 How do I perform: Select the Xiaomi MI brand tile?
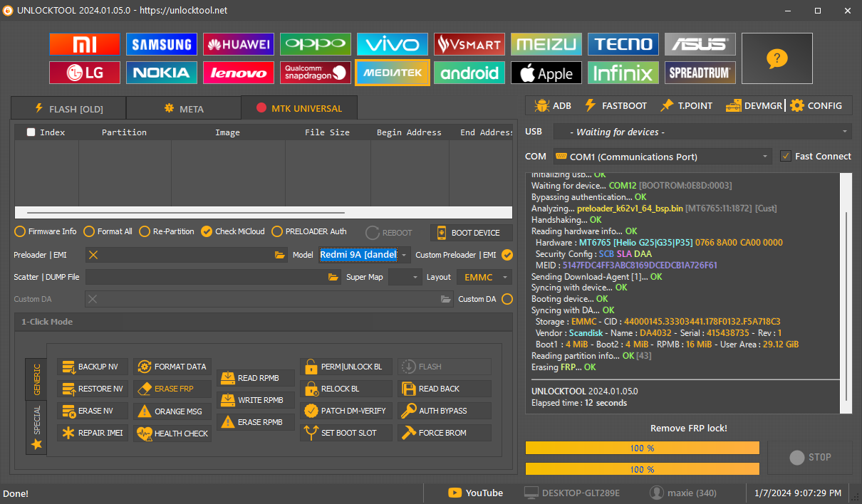(x=85, y=44)
